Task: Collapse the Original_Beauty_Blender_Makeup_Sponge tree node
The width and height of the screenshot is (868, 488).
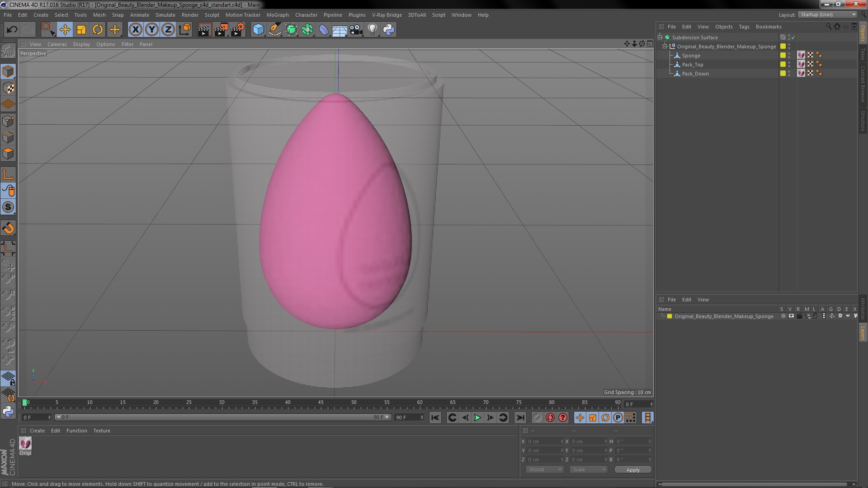Action: click(x=665, y=47)
